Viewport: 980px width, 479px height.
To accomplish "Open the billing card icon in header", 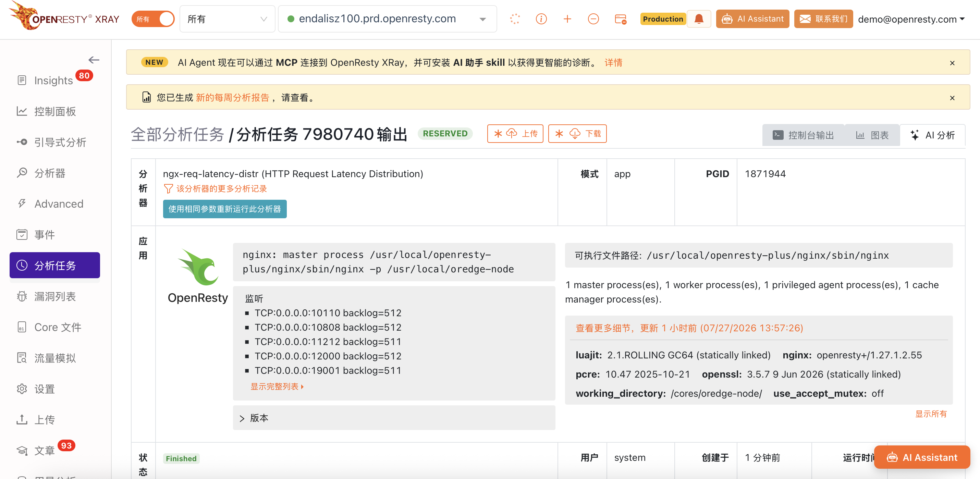I will coord(621,19).
